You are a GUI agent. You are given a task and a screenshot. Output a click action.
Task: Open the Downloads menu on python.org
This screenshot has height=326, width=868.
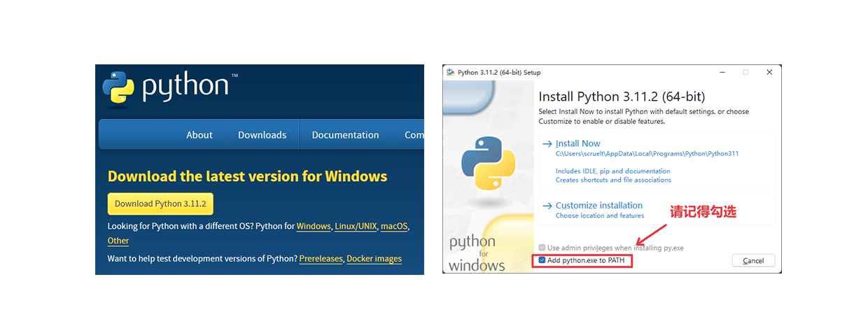click(262, 135)
